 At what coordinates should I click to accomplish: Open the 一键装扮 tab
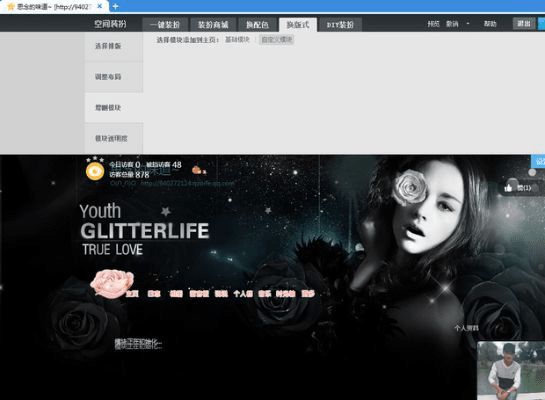click(165, 25)
